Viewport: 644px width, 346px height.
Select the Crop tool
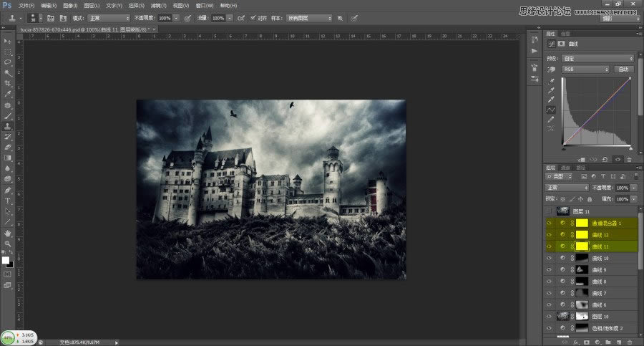[x=7, y=83]
